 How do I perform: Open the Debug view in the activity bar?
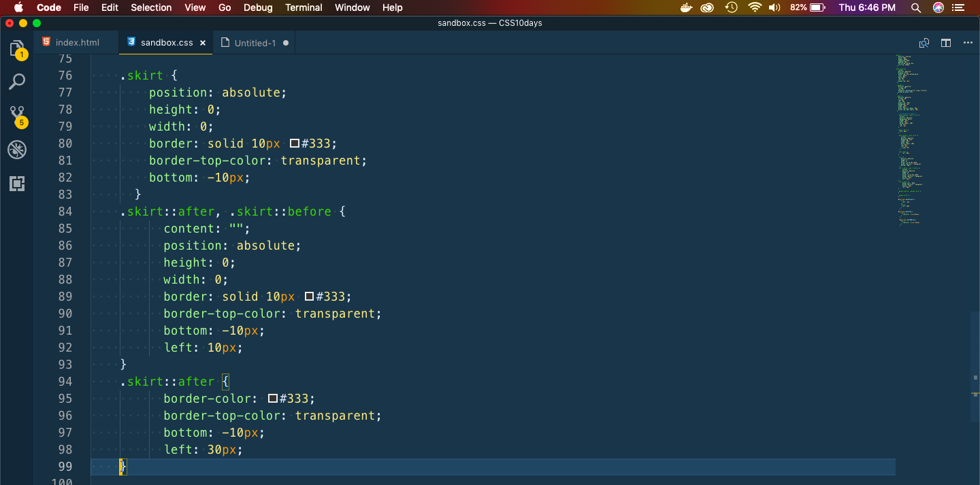pos(17,150)
